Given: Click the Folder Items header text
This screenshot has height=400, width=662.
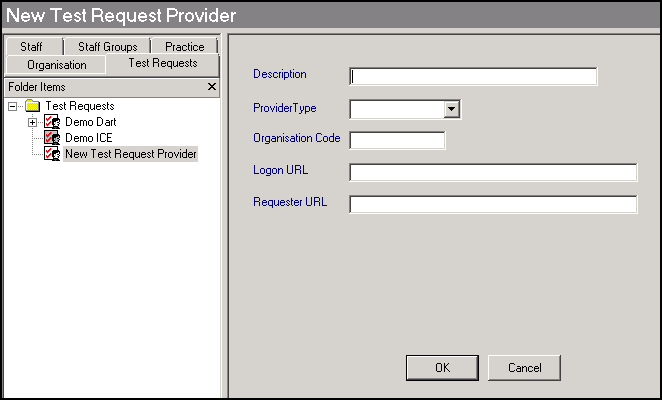Looking at the screenshot, I should coord(37,87).
